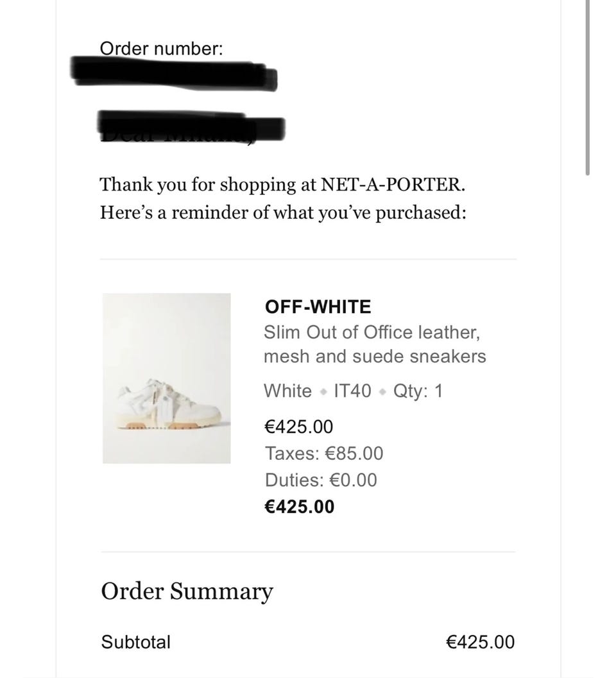Screen dimensions: 616x678
Task: Click the diamond separator between White and IT40
Action: (323, 392)
